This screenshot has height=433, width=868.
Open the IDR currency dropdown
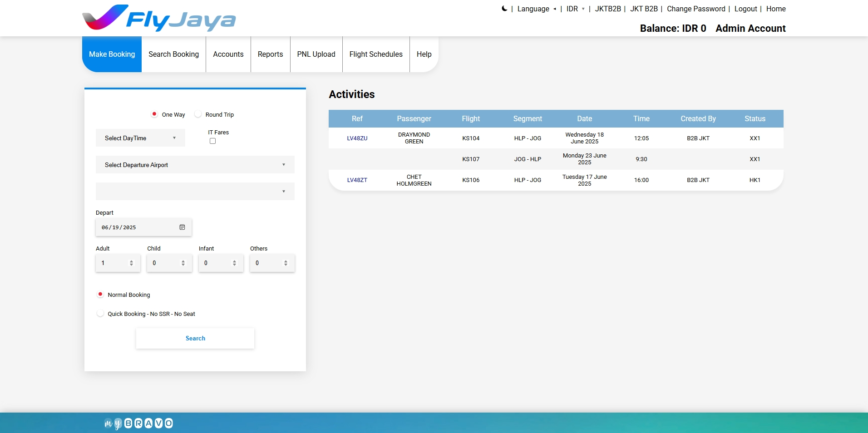(x=576, y=9)
